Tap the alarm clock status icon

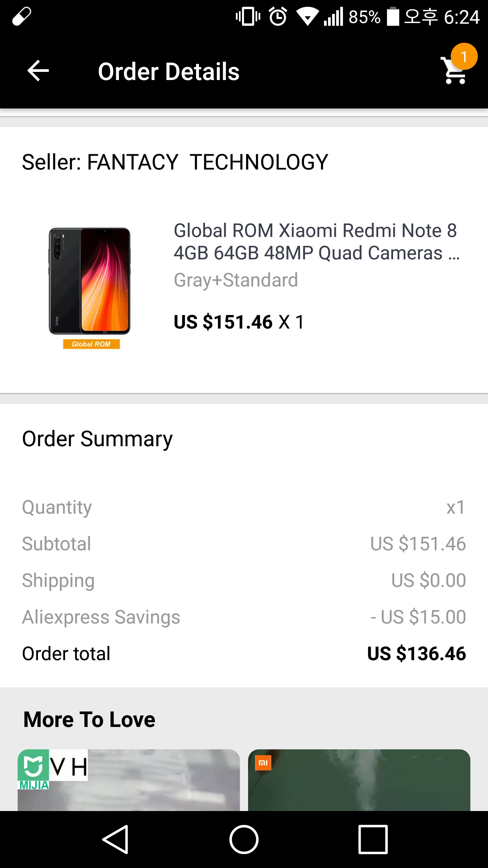point(278,17)
